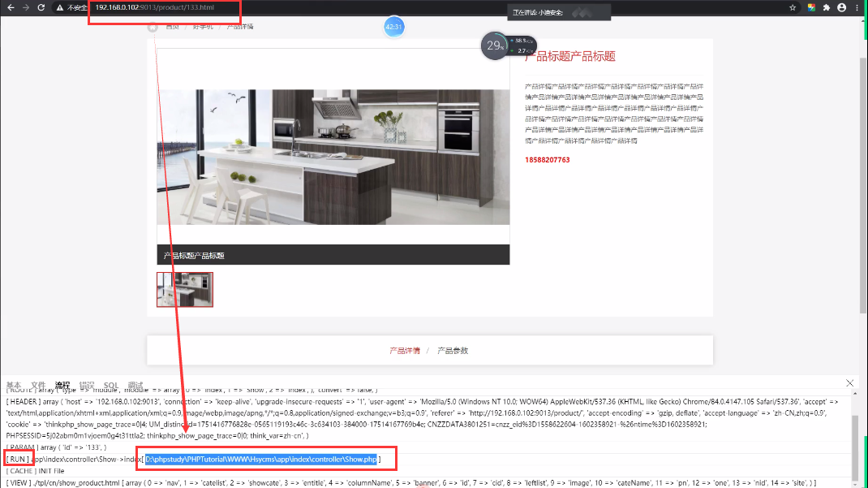Screen dimensions: 868x488
Task: Click the browser back arrow
Action: click(x=9, y=7)
